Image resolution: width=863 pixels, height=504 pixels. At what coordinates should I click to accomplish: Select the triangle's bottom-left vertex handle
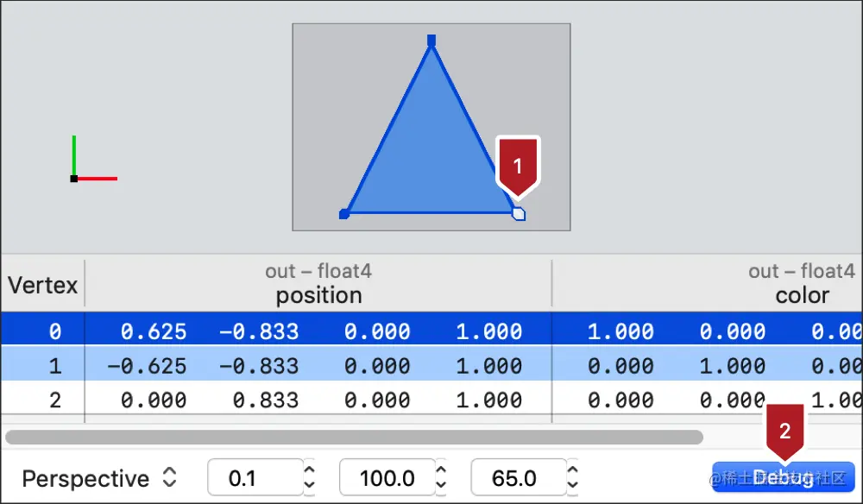pos(344,214)
